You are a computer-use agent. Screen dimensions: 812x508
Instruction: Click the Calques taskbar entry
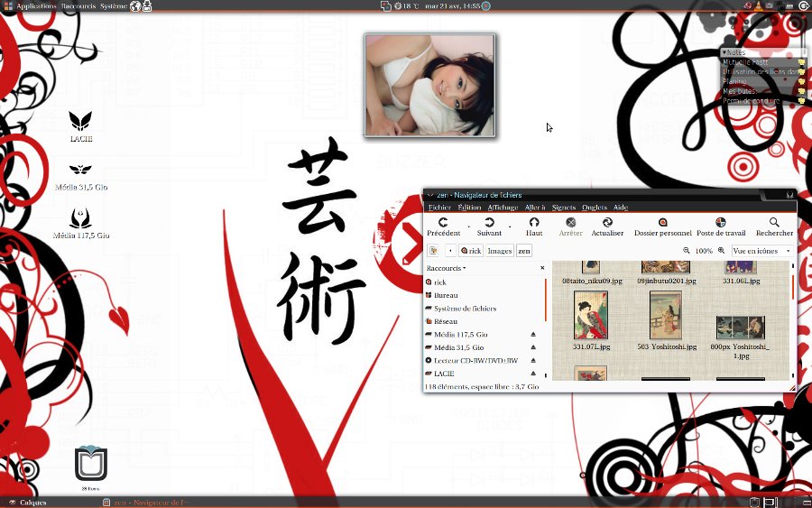(x=29, y=503)
